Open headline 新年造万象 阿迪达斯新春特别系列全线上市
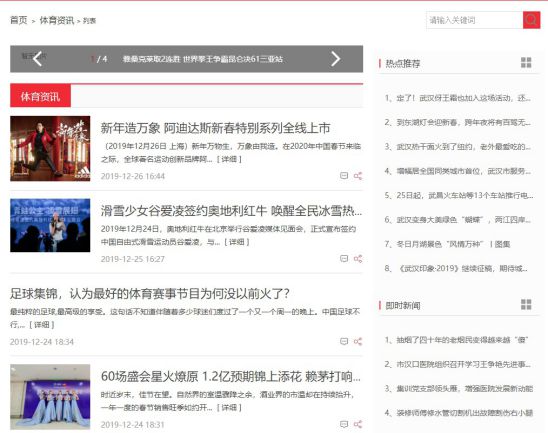The height and width of the screenshot is (433, 548). pyautogui.click(x=215, y=128)
